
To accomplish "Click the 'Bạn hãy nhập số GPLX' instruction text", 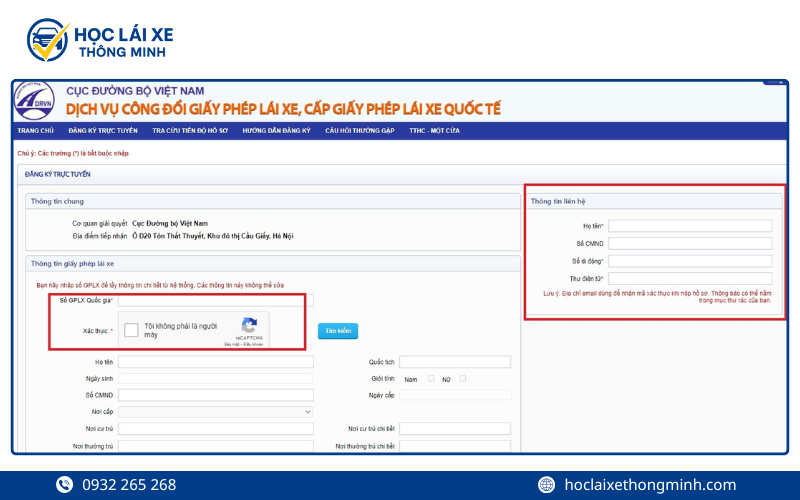I will pyautogui.click(x=160, y=285).
